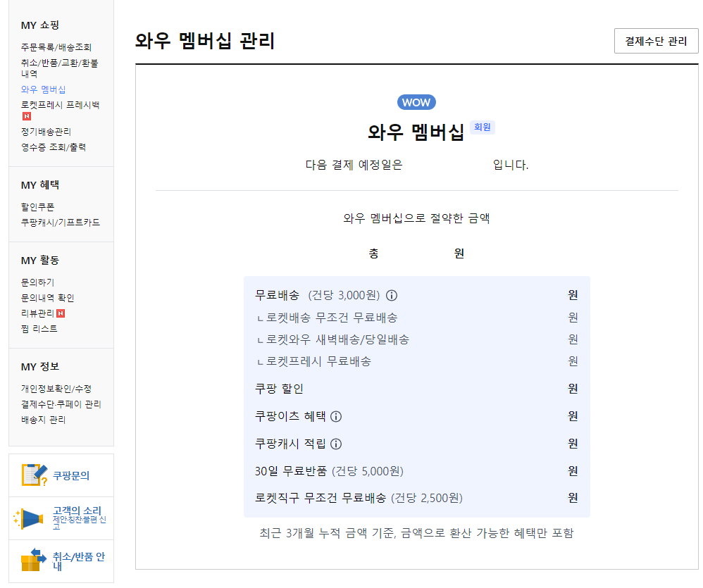Open 로켓프레시 프레시백 link
Viewport: 703px width, 588px height.
60,105
